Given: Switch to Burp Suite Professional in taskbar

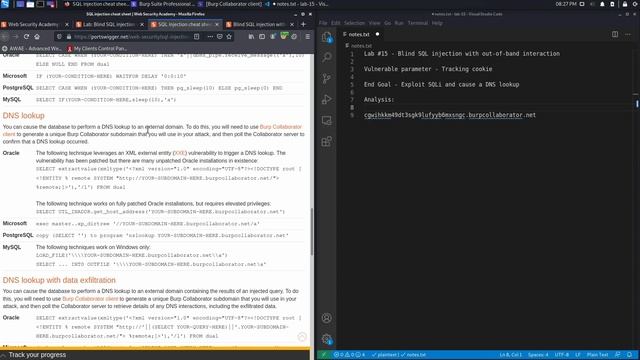Looking at the screenshot, I should click(163, 4).
